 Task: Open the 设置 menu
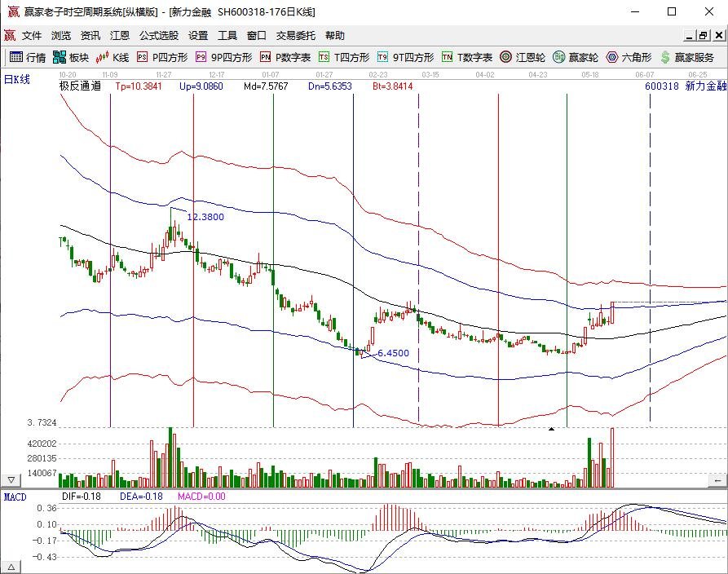[198, 35]
